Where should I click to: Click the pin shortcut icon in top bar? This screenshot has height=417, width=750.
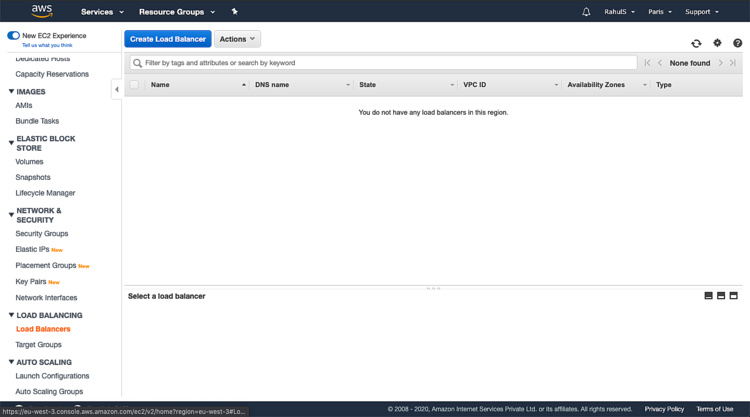click(x=234, y=12)
